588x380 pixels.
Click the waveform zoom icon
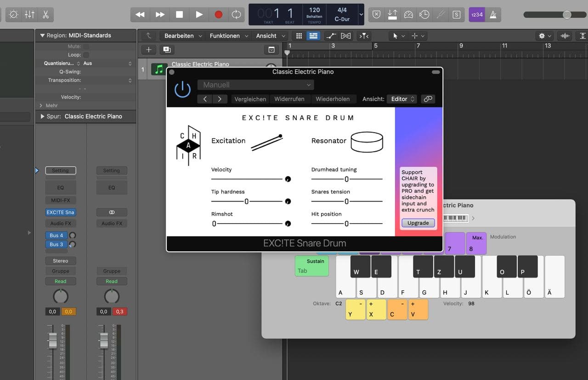point(565,35)
